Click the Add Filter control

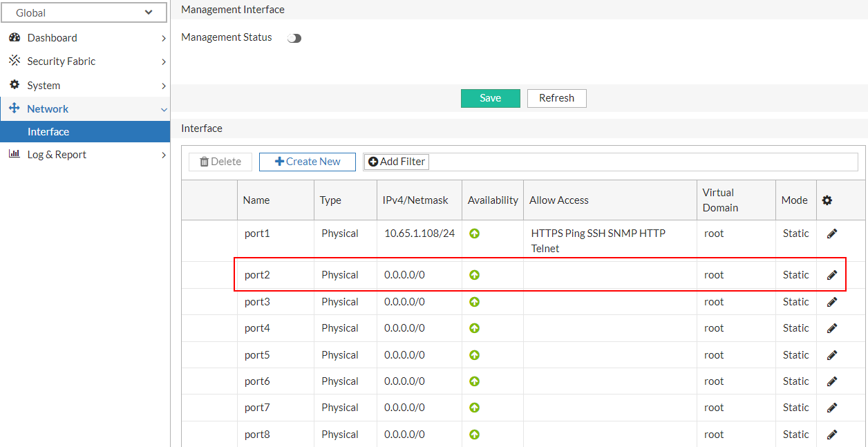(x=396, y=161)
